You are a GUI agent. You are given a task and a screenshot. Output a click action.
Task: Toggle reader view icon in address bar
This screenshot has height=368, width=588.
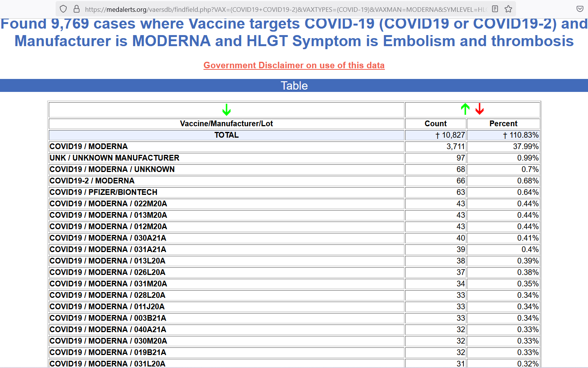(495, 9)
